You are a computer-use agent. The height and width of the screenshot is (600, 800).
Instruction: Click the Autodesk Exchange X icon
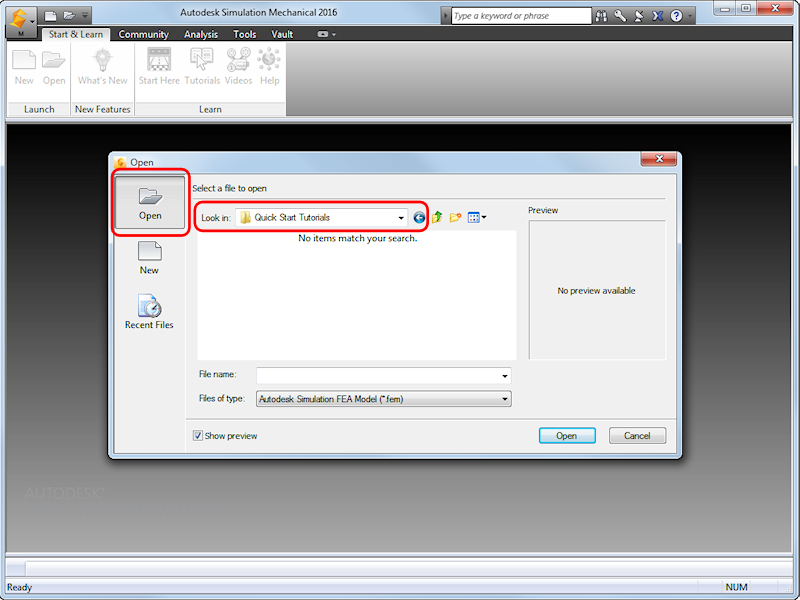[x=658, y=16]
